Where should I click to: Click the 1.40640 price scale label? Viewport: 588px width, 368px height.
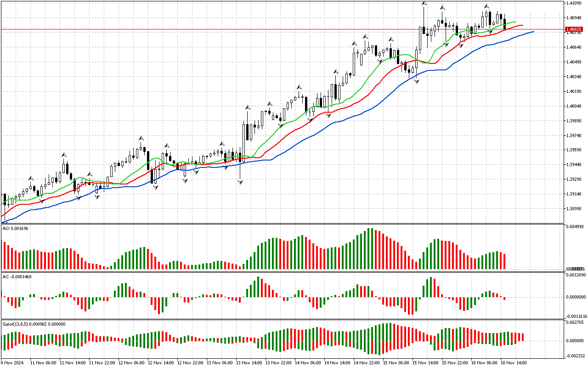(x=574, y=47)
